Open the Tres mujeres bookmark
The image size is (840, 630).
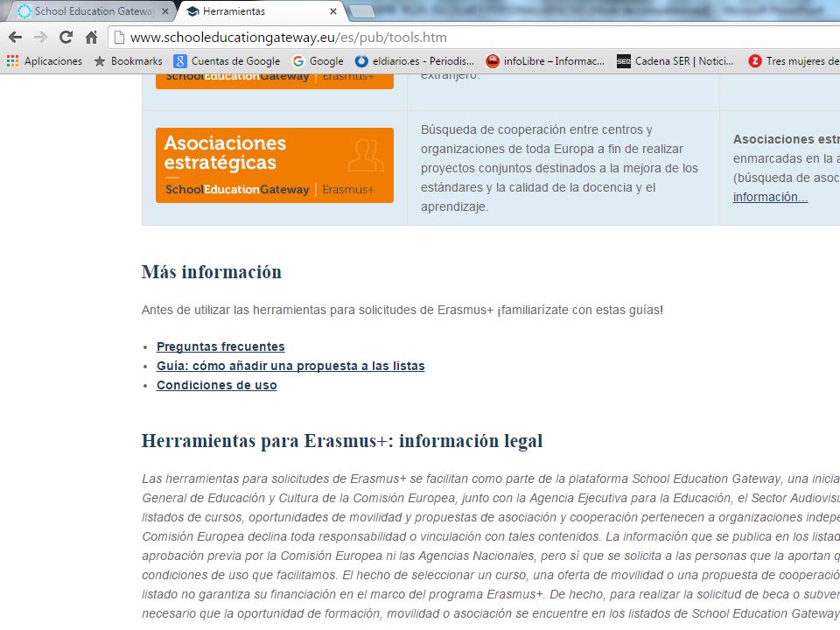pyautogui.click(x=794, y=61)
